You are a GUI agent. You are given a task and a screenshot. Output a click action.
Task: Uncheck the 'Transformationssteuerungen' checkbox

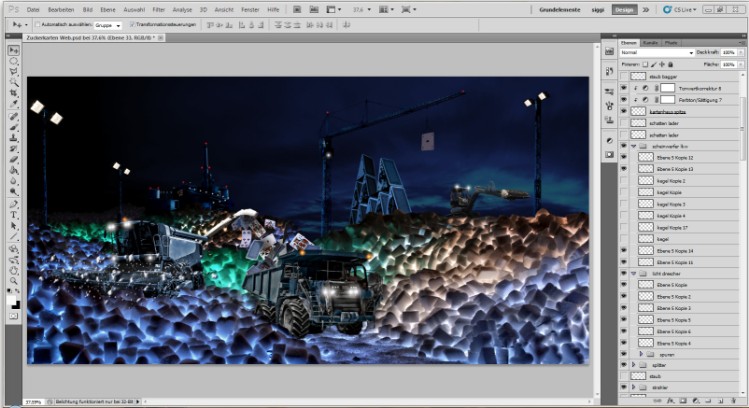133,24
